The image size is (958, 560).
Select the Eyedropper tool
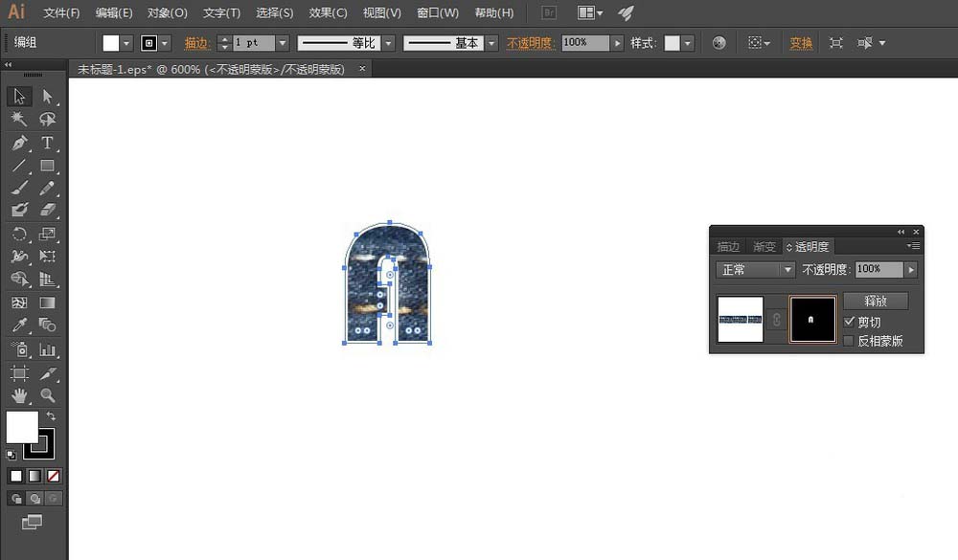19,325
